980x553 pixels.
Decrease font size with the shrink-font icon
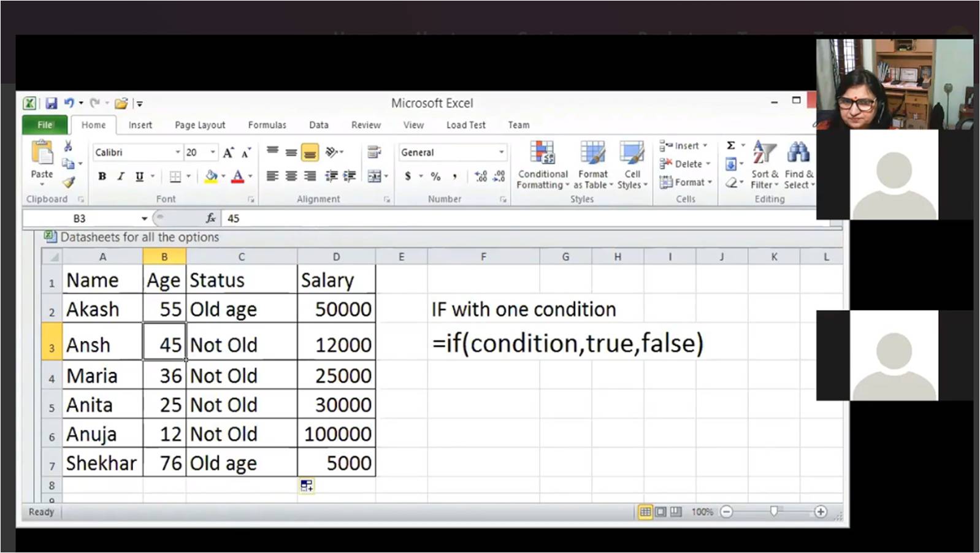point(246,153)
